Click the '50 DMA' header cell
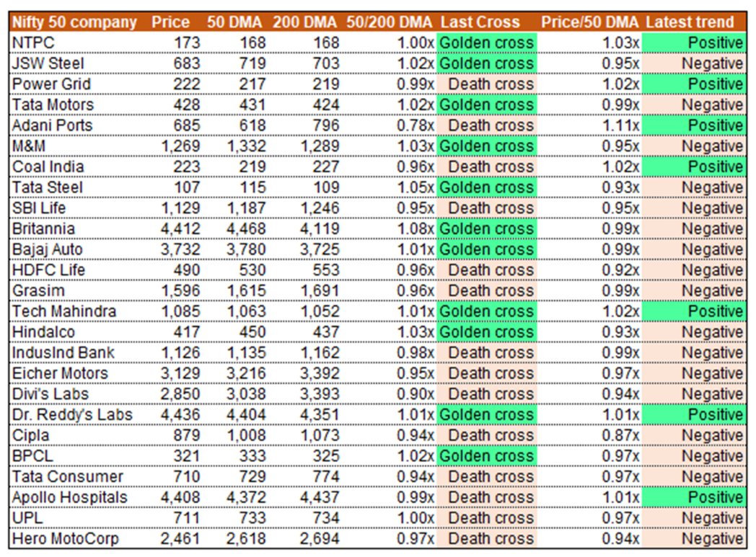The width and height of the screenshot is (756, 557). pos(234,22)
